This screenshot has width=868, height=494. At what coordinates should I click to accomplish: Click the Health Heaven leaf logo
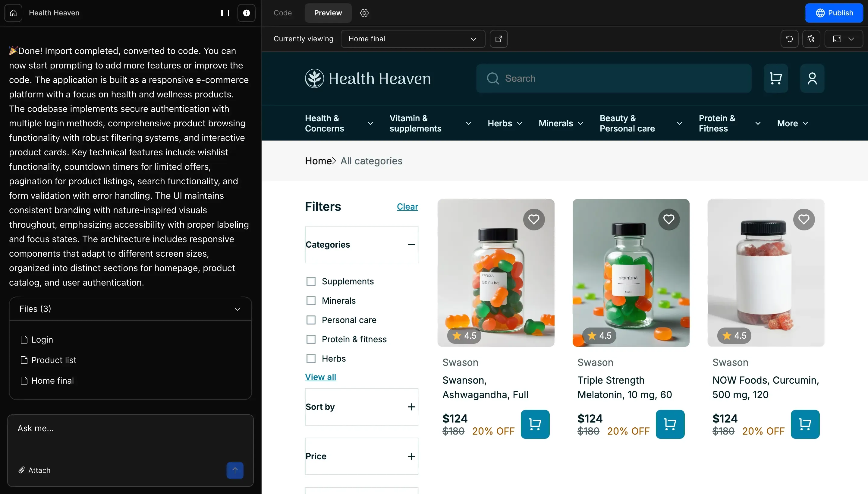tap(314, 78)
